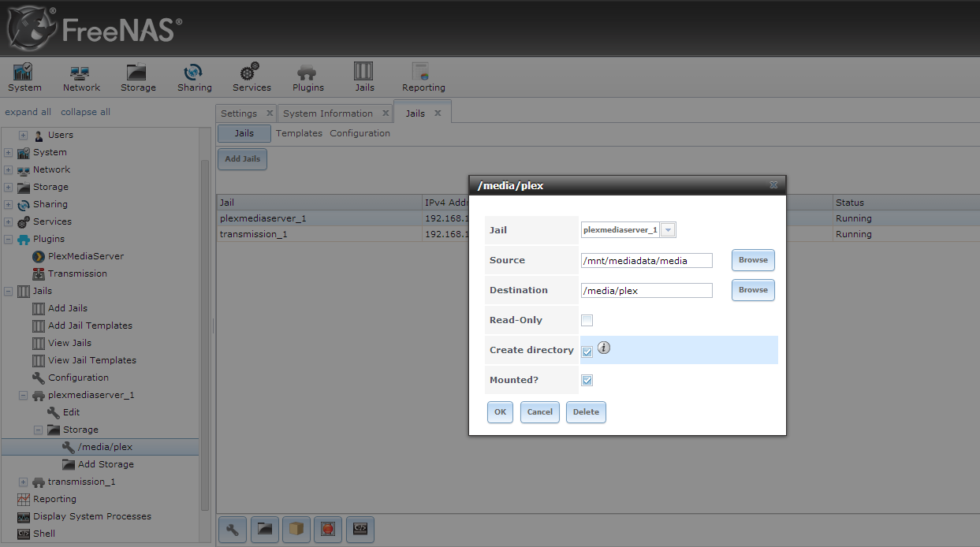Uncheck the Mounted? checkbox
The width and height of the screenshot is (980, 547).
[x=587, y=380]
